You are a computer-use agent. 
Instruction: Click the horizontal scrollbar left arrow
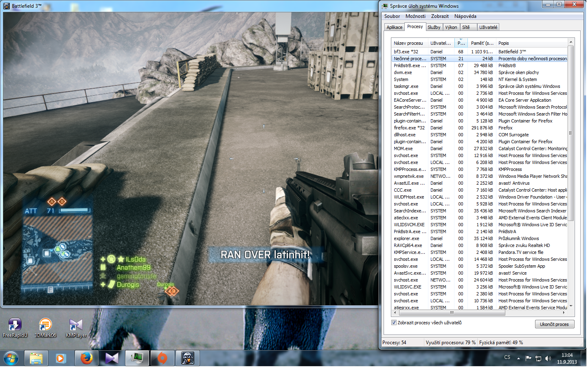395,312
